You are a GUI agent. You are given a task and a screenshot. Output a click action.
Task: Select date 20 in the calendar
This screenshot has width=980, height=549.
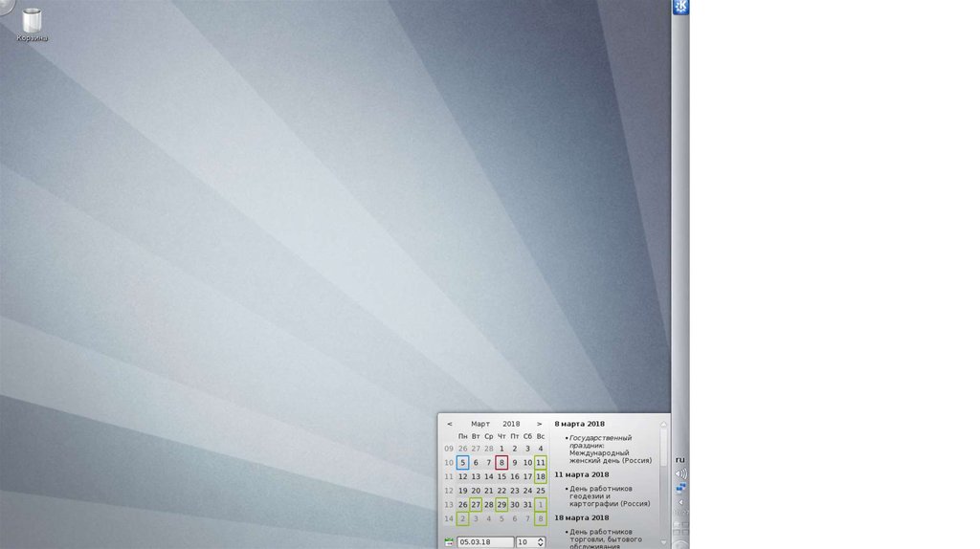(x=476, y=491)
